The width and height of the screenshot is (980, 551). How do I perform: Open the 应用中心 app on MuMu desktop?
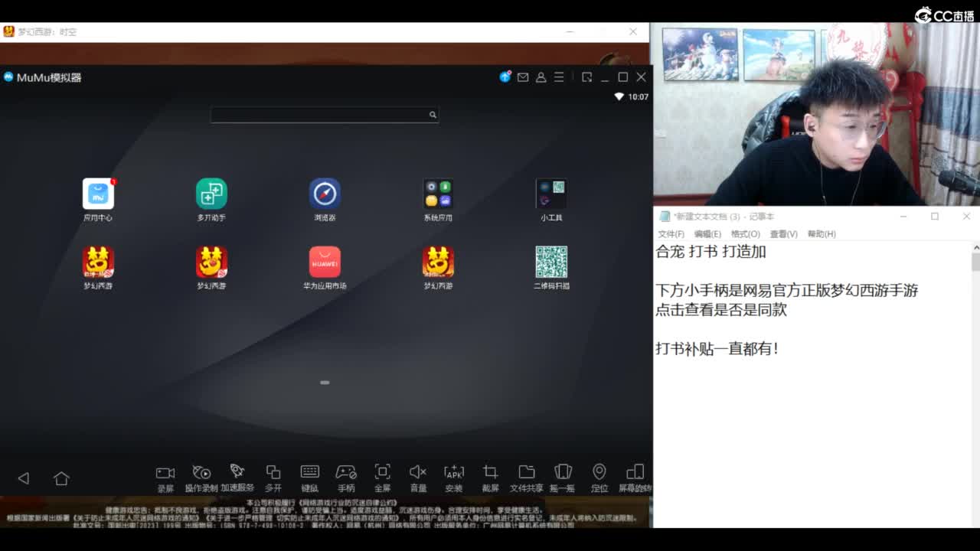[x=98, y=194]
